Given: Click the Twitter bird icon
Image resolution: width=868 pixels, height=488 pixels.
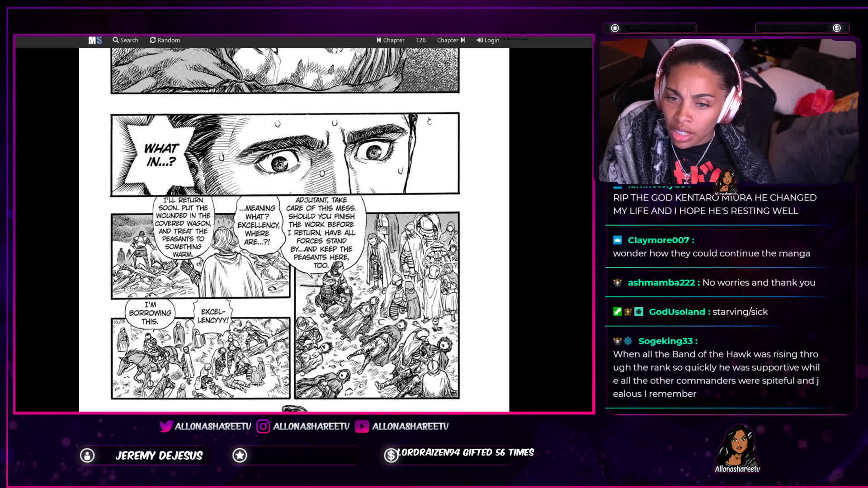Looking at the screenshot, I should coord(166,426).
